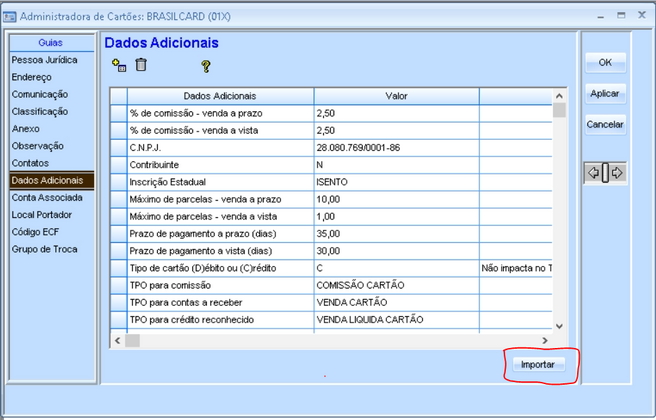Viewport: 656px width, 420px height.
Task: Click the 35,00 value cell
Action: point(396,233)
